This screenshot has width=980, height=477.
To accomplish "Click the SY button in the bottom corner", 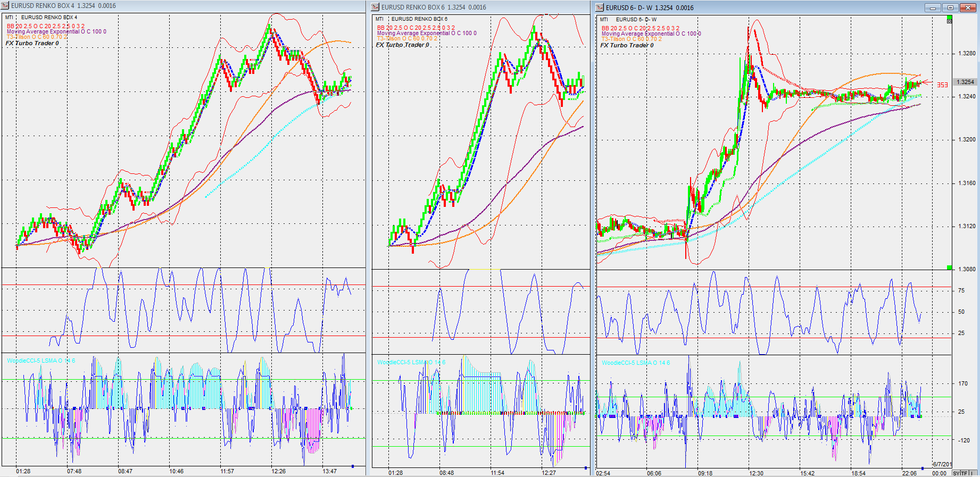I will click(x=956, y=473).
